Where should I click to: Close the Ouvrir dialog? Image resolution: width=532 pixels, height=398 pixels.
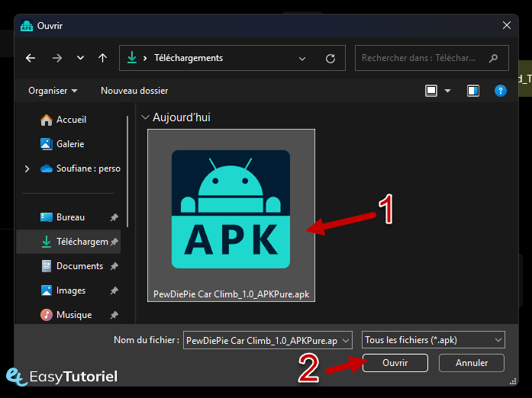507,25
